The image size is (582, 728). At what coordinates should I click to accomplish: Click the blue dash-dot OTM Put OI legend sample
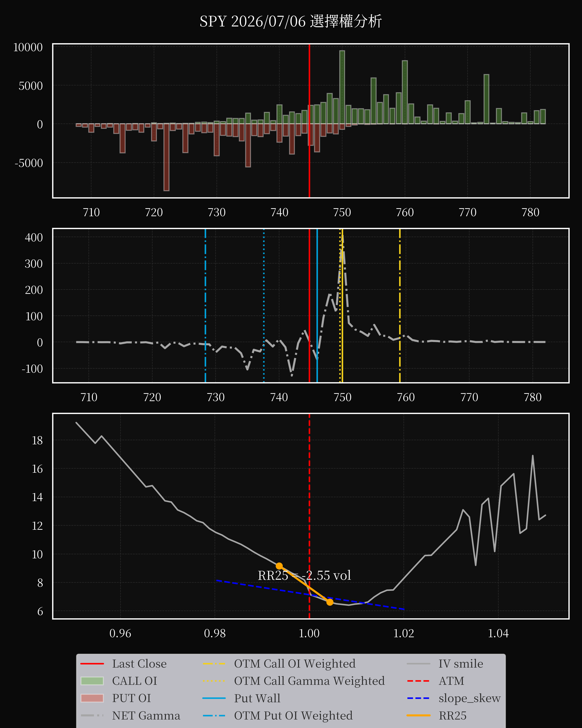pyautogui.click(x=214, y=716)
